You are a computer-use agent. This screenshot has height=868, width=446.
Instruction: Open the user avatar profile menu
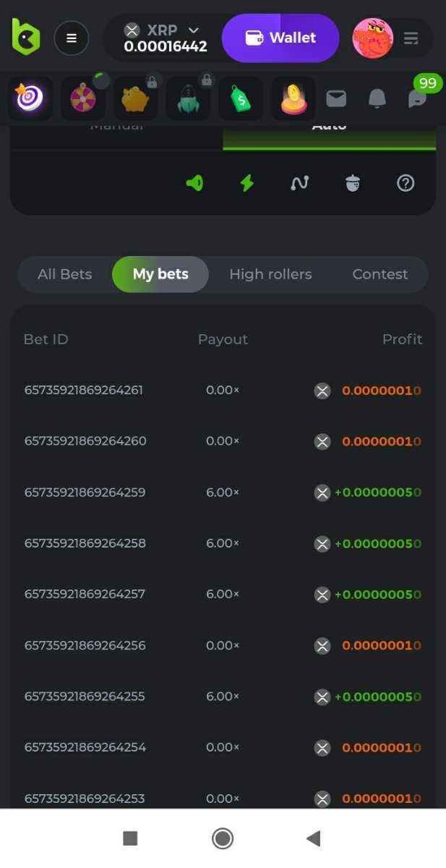pos(372,38)
